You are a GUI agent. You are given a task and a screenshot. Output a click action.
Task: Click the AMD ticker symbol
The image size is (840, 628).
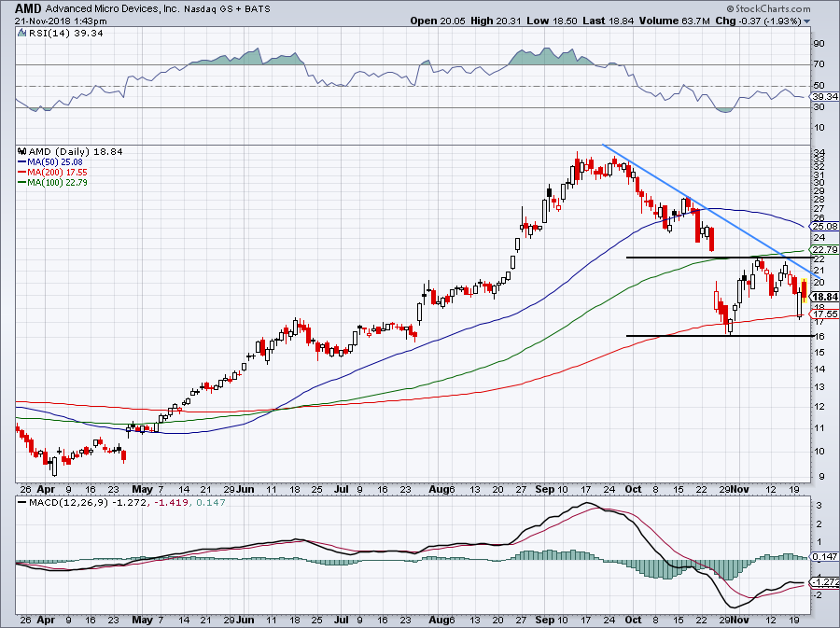pos(28,8)
